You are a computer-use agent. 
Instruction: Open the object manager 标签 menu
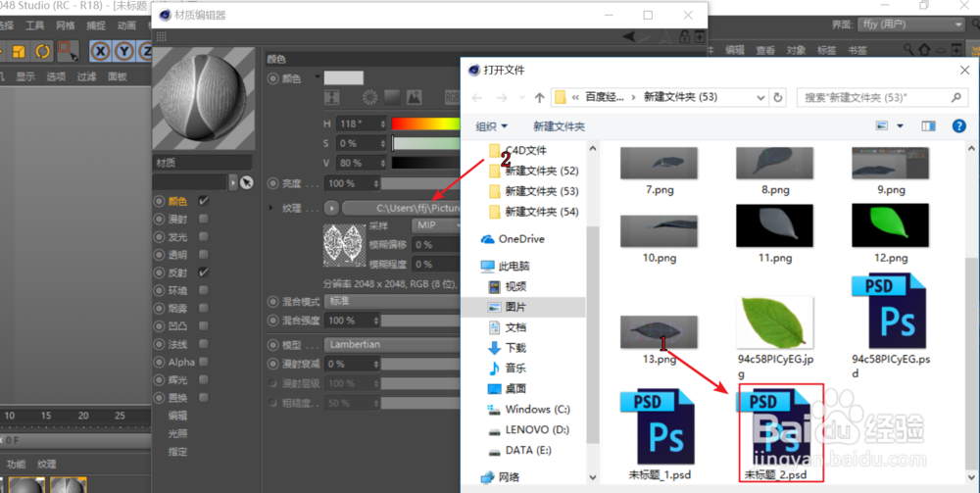click(827, 50)
